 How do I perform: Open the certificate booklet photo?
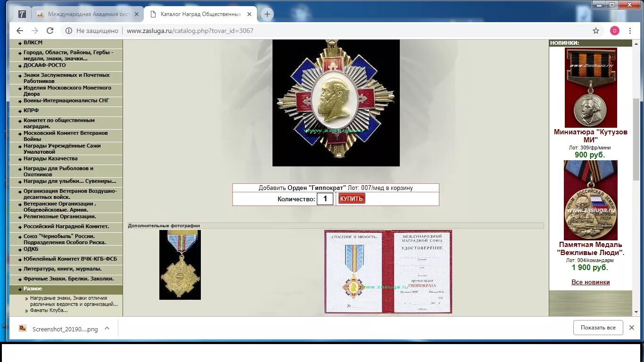[x=388, y=271]
